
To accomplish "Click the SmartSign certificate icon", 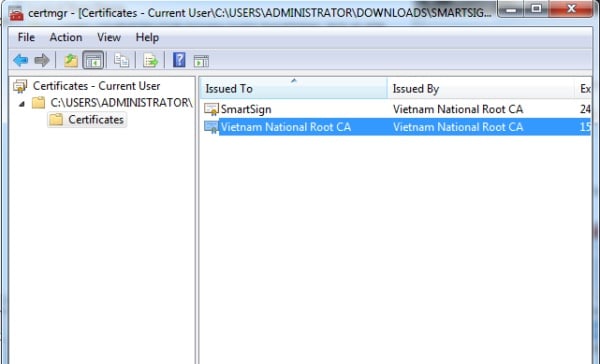I will click(211, 109).
